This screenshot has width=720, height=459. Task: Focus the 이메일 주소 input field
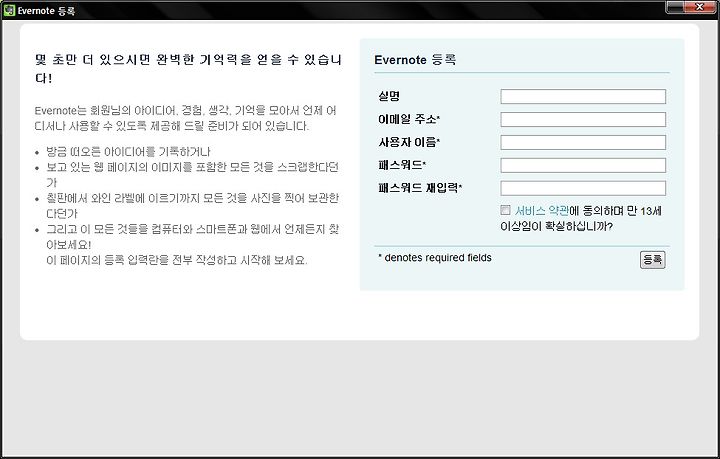pyautogui.click(x=583, y=119)
